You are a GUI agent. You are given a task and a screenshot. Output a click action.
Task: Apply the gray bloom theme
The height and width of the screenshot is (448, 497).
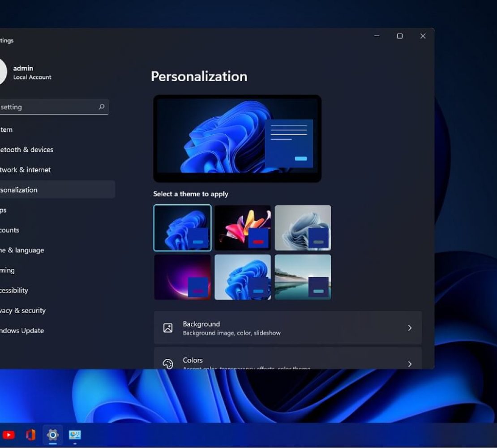(x=303, y=228)
